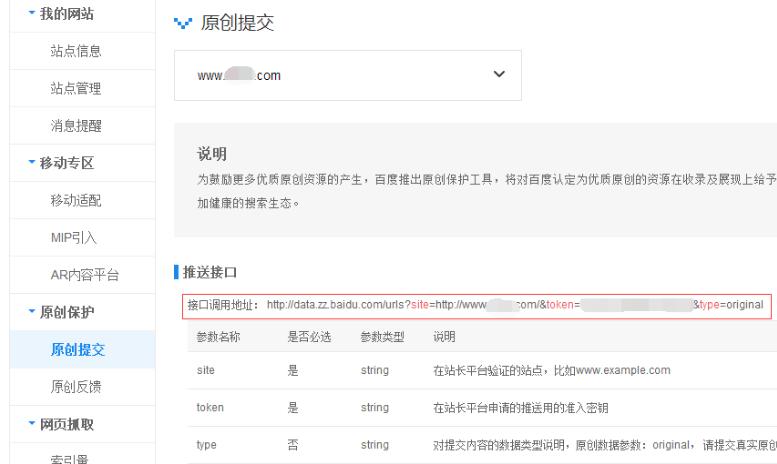Click the dropdown chevron arrow
The width and height of the screenshot is (777, 464).
click(x=499, y=74)
